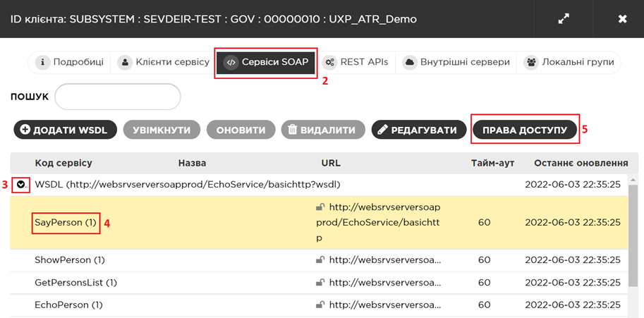
Task: Open the REST APIs tab
Action: pyautogui.click(x=356, y=62)
